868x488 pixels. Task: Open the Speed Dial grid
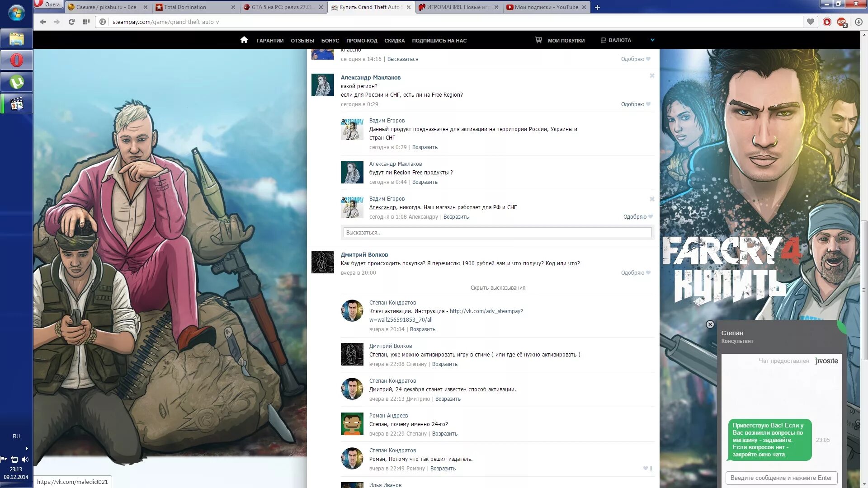pyautogui.click(x=86, y=22)
